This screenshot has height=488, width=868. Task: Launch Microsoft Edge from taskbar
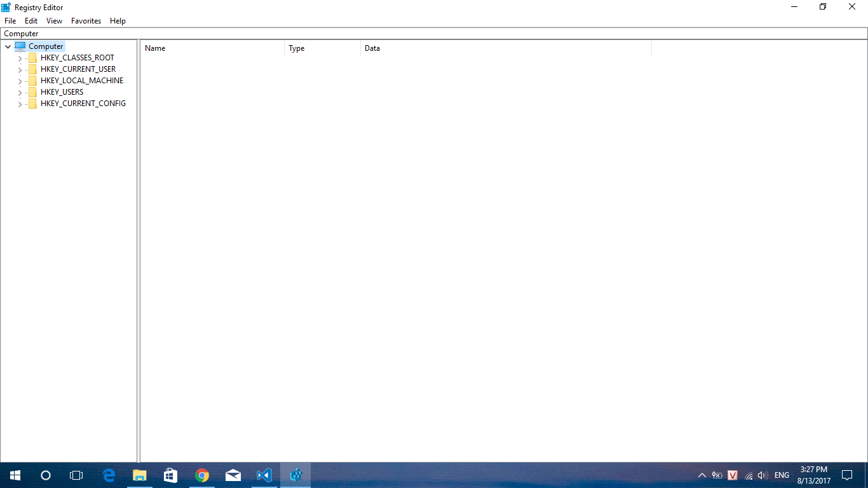(109, 475)
